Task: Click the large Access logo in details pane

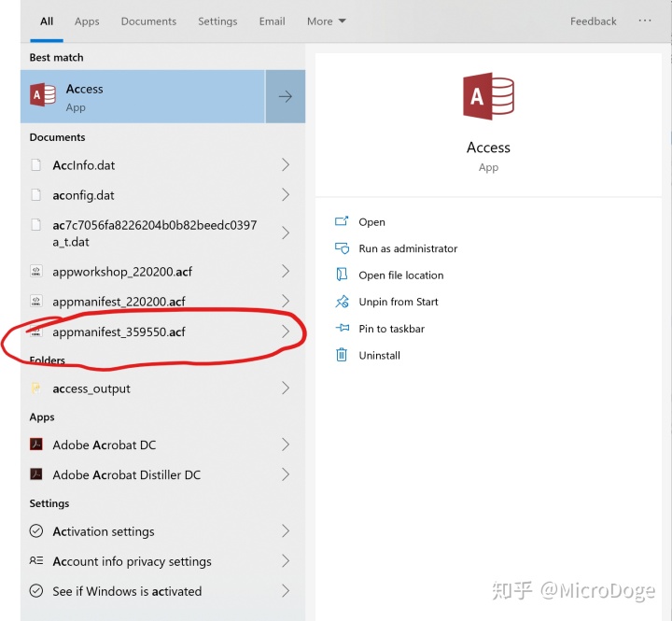Action: [488, 96]
